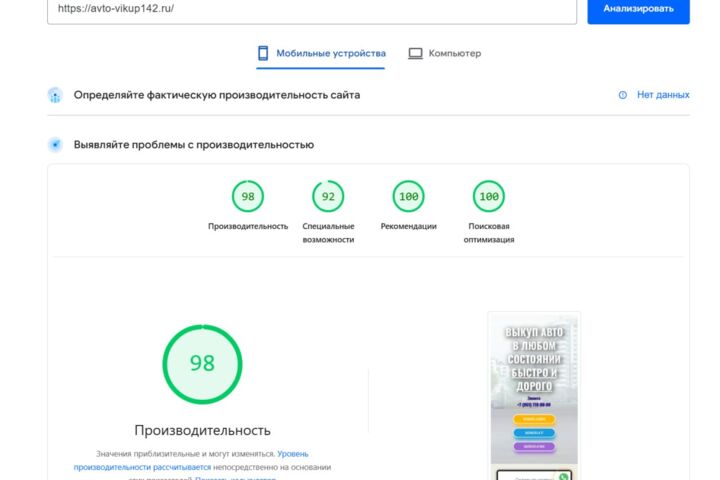Image resolution: width=720 pixels, height=480 pixels.
Task: Select the 92 Специальные возможности gauge
Action: point(328,197)
